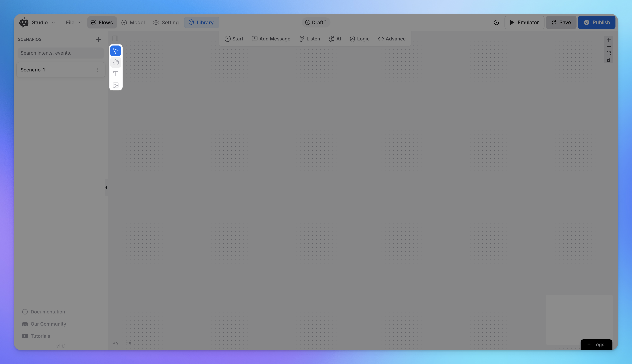Save the current flow
Screen dimensions: 632x364
pos(561,23)
